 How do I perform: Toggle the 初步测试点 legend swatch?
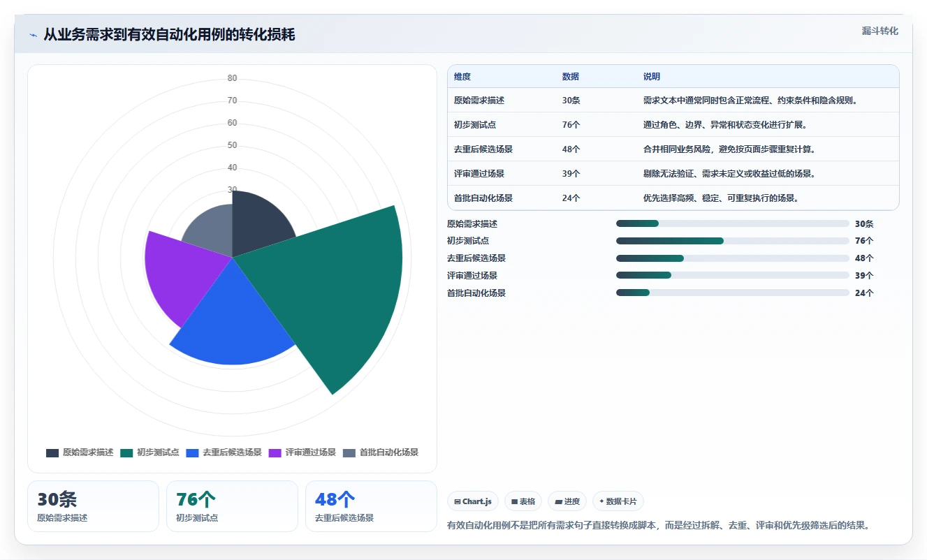(x=126, y=452)
